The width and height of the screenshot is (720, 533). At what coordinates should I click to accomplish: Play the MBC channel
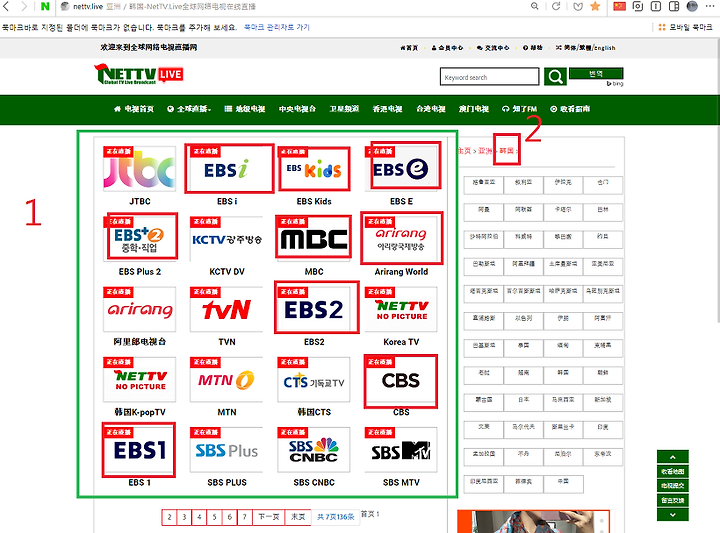point(314,239)
